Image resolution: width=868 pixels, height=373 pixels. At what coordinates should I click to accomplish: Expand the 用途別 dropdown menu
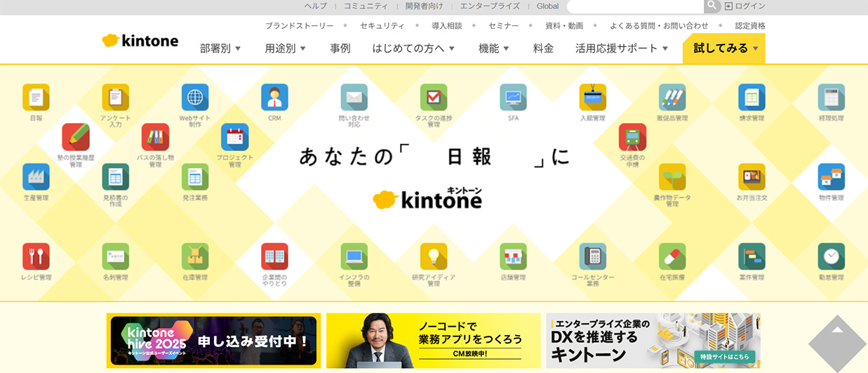click(x=286, y=48)
